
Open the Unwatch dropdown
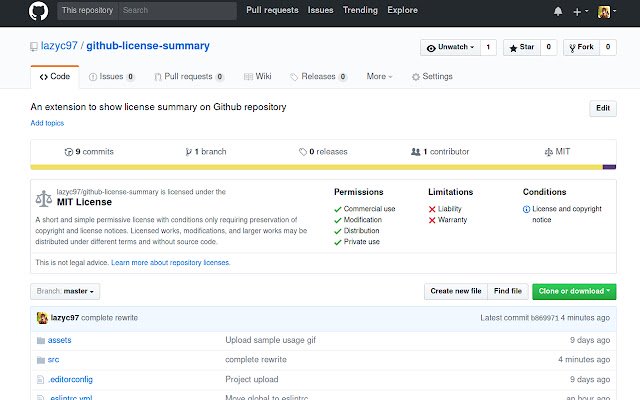pos(450,47)
